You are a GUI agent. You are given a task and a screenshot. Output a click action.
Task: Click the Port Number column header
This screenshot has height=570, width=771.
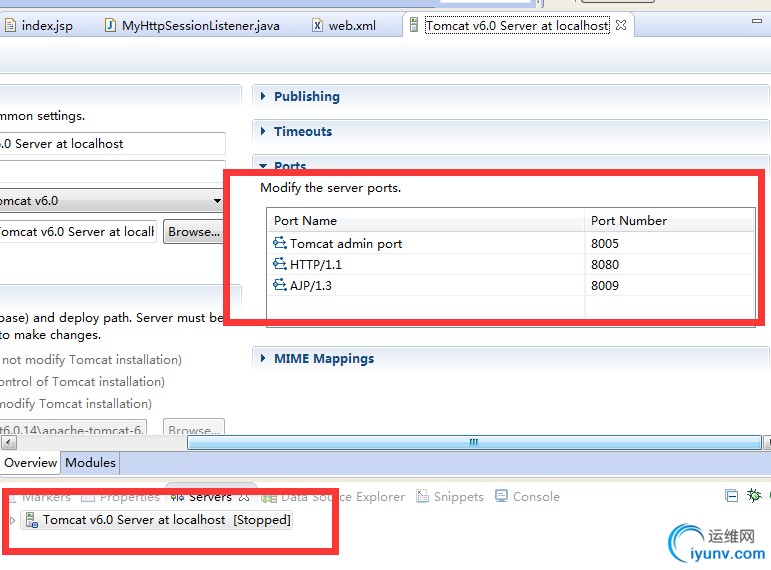pyautogui.click(x=670, y=221)
